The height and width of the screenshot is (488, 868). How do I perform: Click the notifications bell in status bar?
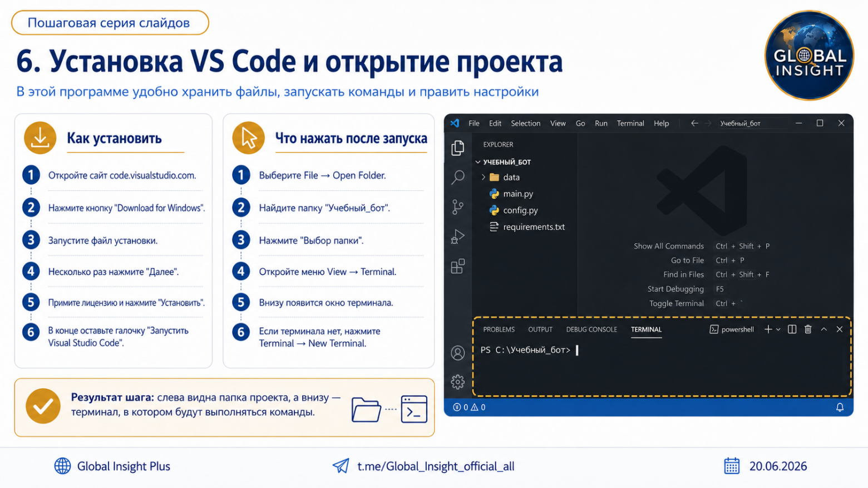tap(840, 407)
